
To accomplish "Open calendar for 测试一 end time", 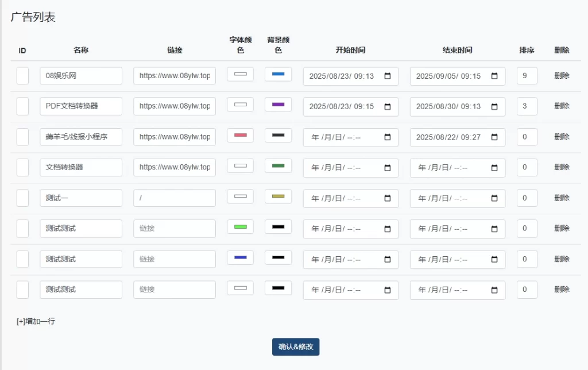I will pos(494,198).
